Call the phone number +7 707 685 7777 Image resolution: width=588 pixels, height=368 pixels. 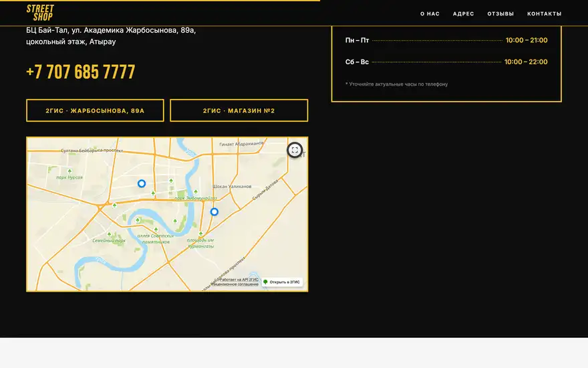(81, 72)
